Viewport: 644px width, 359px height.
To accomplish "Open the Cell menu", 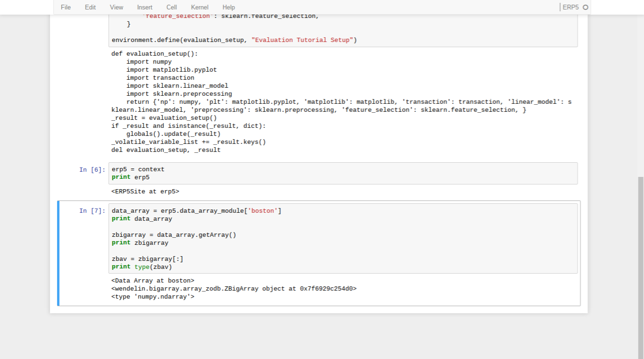I will pos(172,7).
